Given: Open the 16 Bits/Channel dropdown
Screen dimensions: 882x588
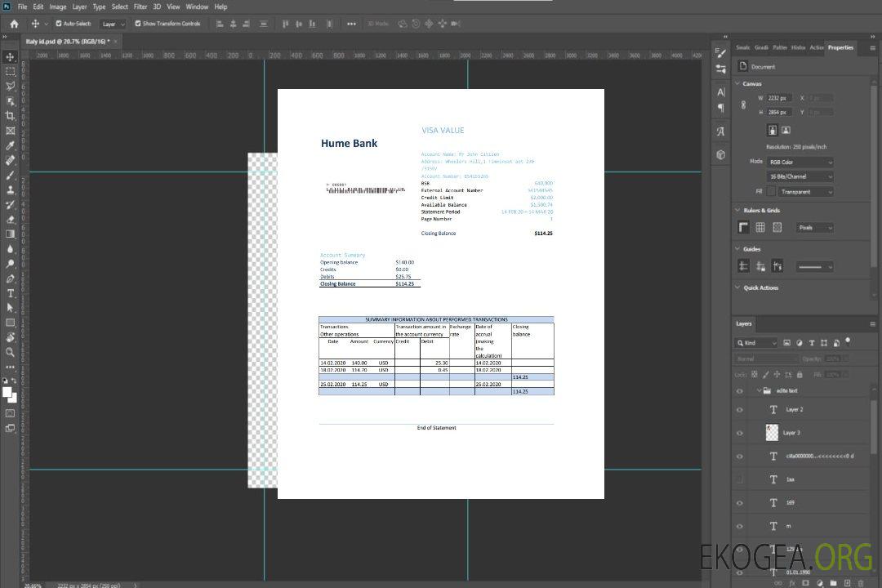Looking at the screenshot, I should [800, 176].
